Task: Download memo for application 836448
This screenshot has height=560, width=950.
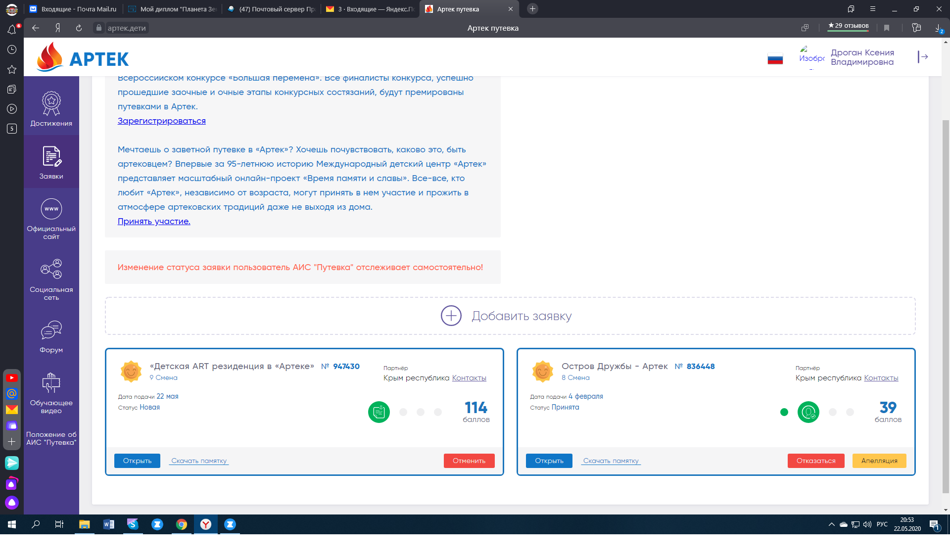Action: 611,461
